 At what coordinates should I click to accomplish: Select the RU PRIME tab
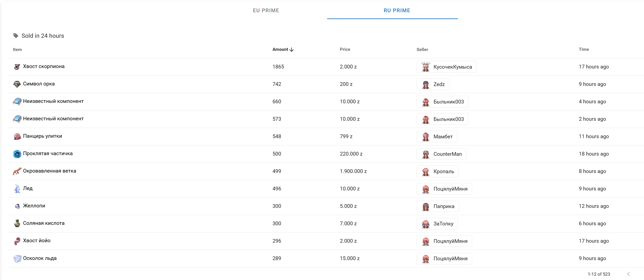coord(397,11)
